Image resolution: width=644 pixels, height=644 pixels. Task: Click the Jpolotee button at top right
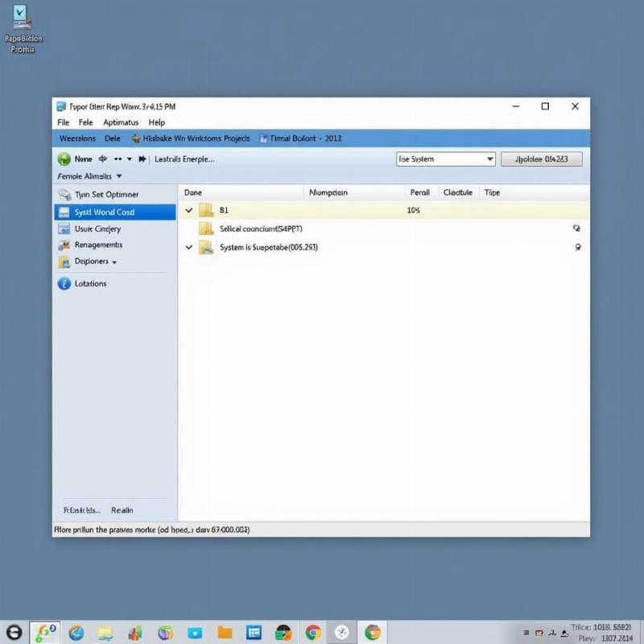541,159
